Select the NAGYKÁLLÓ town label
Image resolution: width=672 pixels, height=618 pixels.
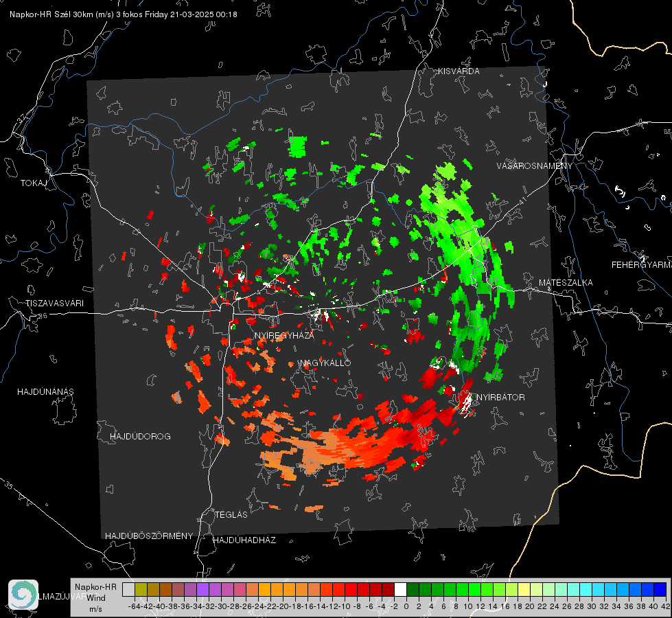pos(325,363)
